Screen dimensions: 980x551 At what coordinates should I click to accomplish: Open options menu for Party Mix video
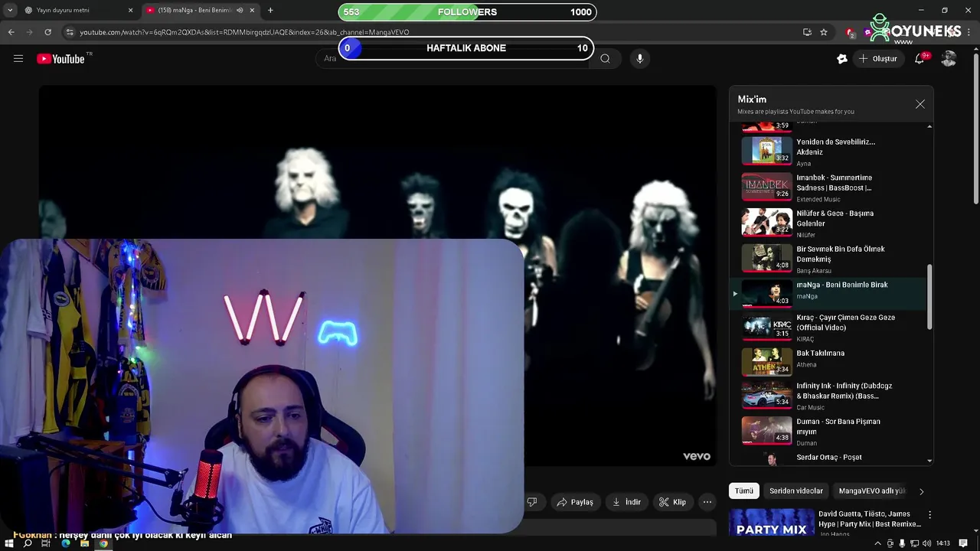pos(929,515)
